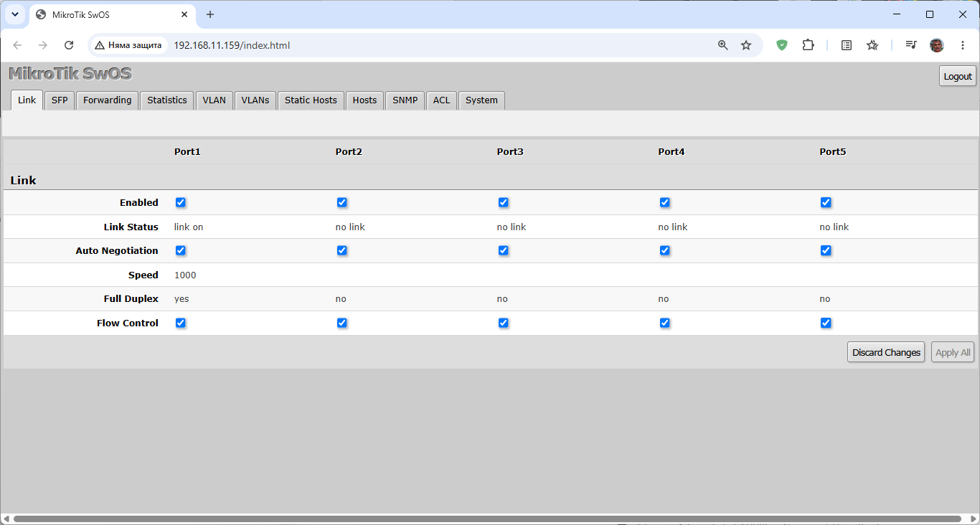Open the Static Hosts tab
This screenshot has height=525, width=980.
click(311, 100)
